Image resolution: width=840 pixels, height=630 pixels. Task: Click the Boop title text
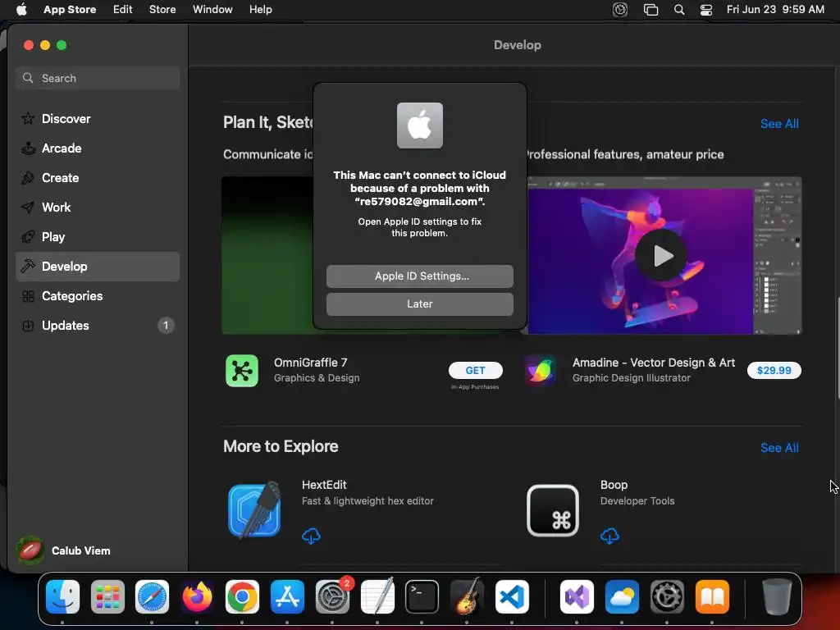pos(614,485)
